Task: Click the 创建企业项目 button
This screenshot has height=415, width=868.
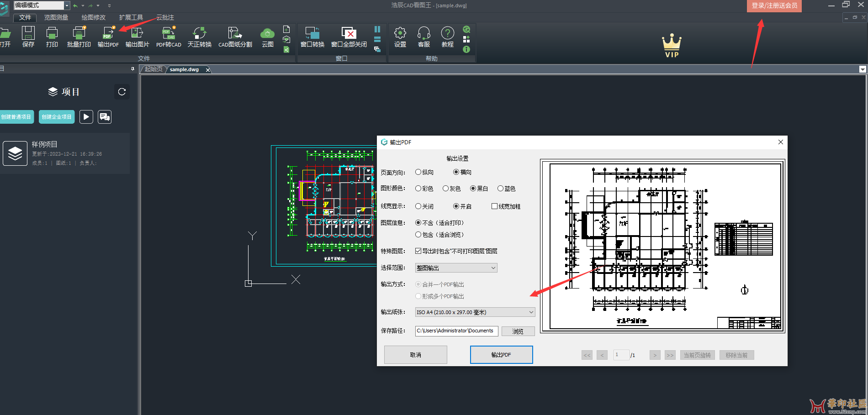Action: [x=57, y=117]
